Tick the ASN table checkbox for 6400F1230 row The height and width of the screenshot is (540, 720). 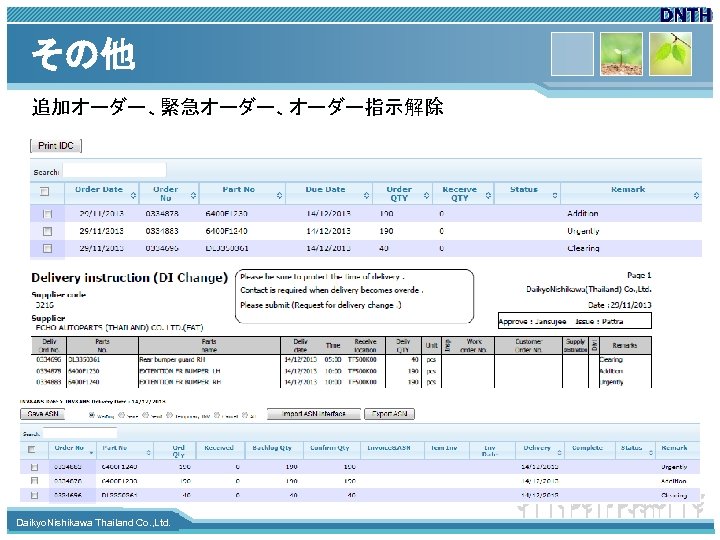pyautogui.click(x=34, y=481)
